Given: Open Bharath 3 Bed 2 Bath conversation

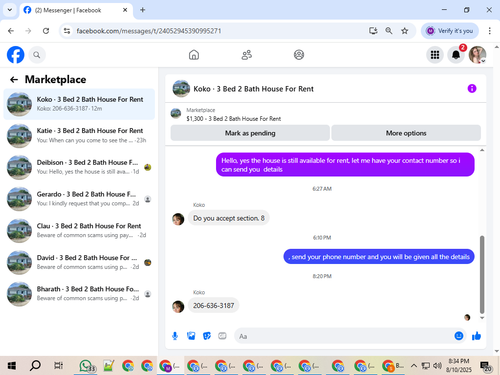Looking at the screenshot, I should click(79, 294).
